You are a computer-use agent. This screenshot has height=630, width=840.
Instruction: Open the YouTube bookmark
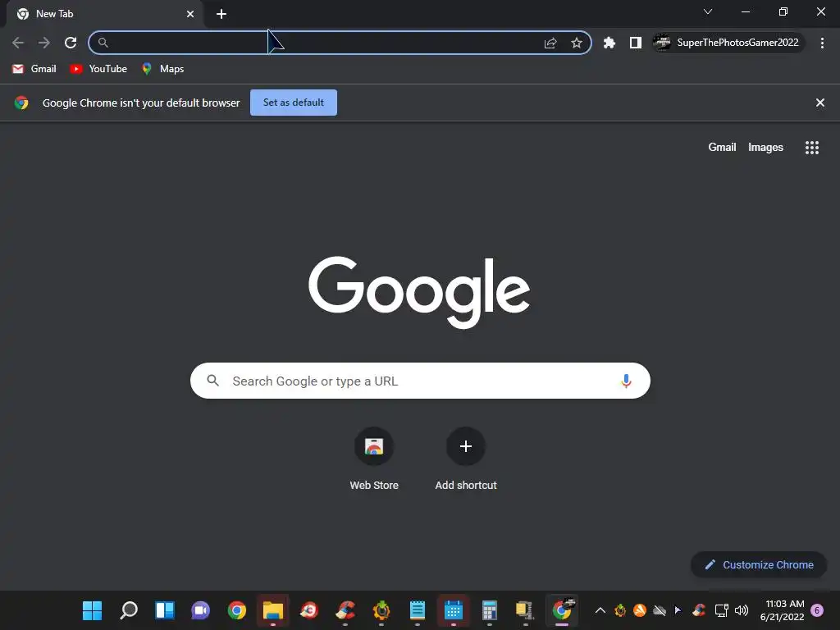click(x=99, y=69)
